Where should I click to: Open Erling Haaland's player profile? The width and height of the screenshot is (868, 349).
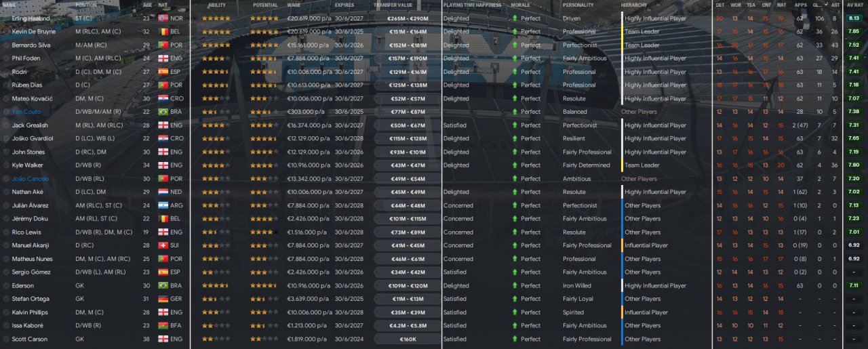(30, 18)
